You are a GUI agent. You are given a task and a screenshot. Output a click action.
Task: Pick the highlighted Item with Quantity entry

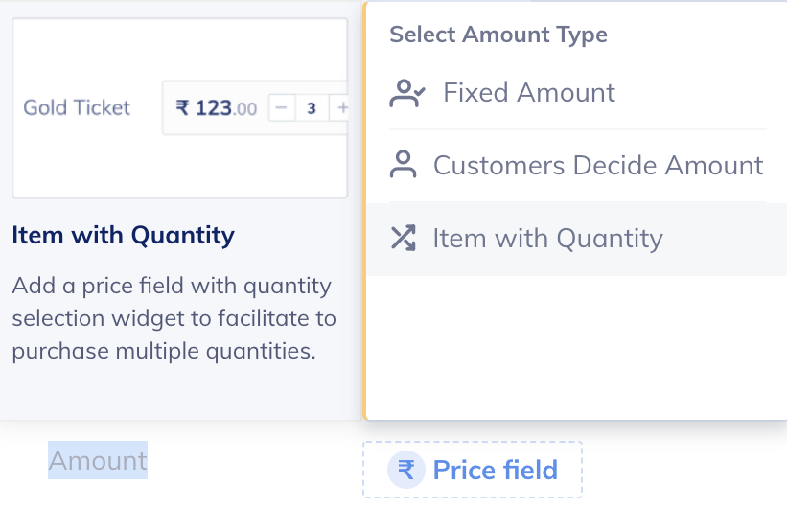point(577,239)
